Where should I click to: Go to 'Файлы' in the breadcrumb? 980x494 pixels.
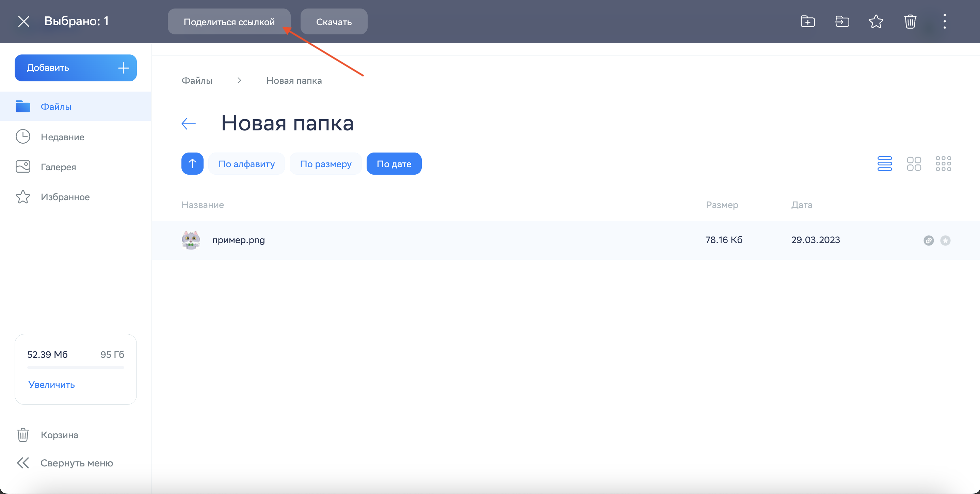point(197,80)
